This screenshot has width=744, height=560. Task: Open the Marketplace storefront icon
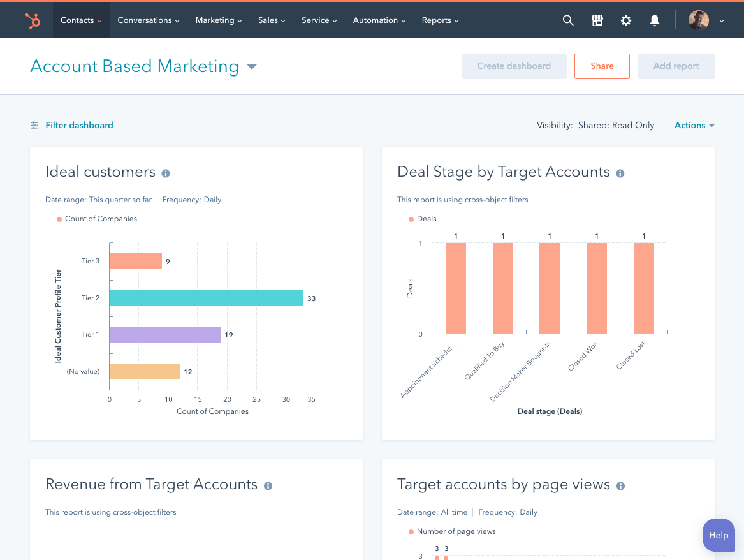pos(597,20)
